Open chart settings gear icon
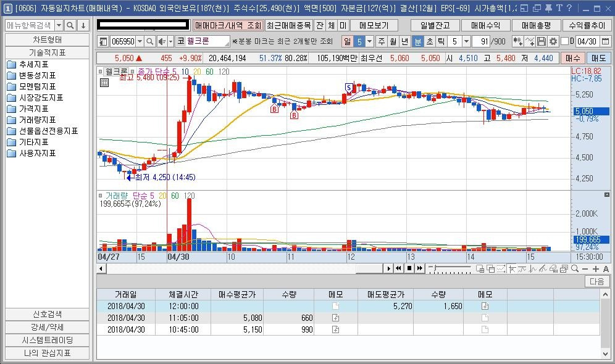615x364 pixels. [553, 41]
